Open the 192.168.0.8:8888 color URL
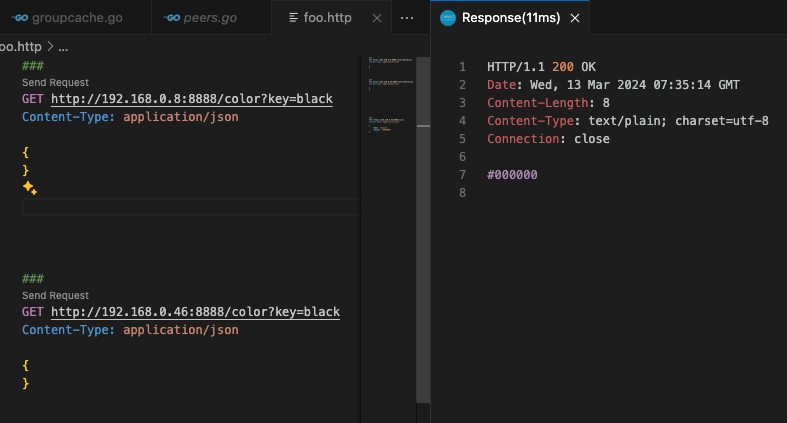The width and height of the screenshot is (787, 423). tap(191, 99)
